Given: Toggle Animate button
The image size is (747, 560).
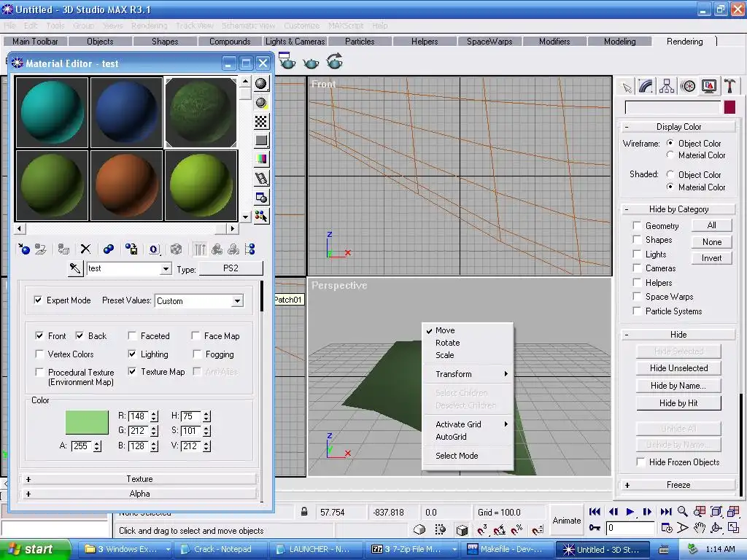Looking at the screenshot, I should click(x=566, y=520).
